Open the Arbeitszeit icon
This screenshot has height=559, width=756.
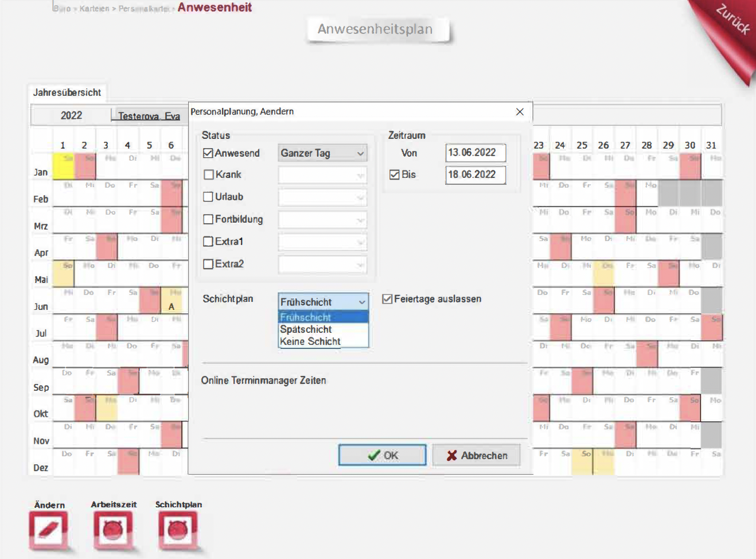coord(113,530)
